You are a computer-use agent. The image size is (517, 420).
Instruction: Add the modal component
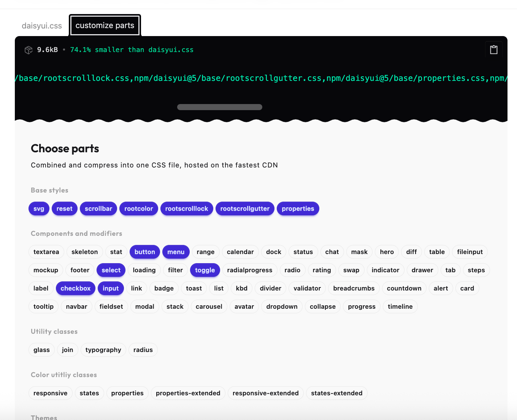tap(145, 306)
